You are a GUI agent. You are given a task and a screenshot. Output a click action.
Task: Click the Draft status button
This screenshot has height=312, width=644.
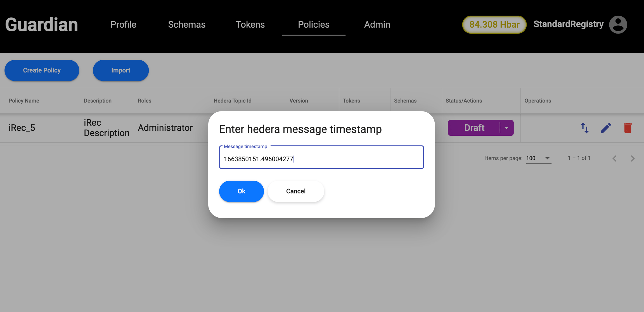[x=474, y=128]
